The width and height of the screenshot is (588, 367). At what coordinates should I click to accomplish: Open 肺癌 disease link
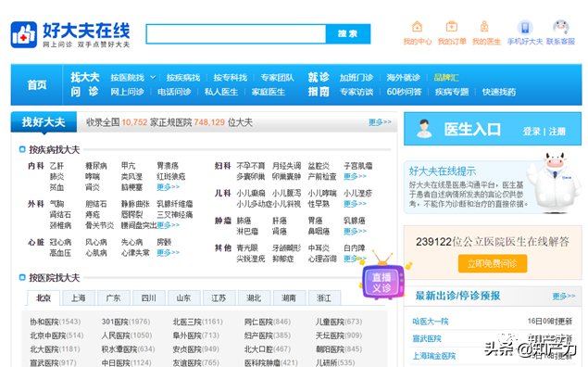[244, 221]
